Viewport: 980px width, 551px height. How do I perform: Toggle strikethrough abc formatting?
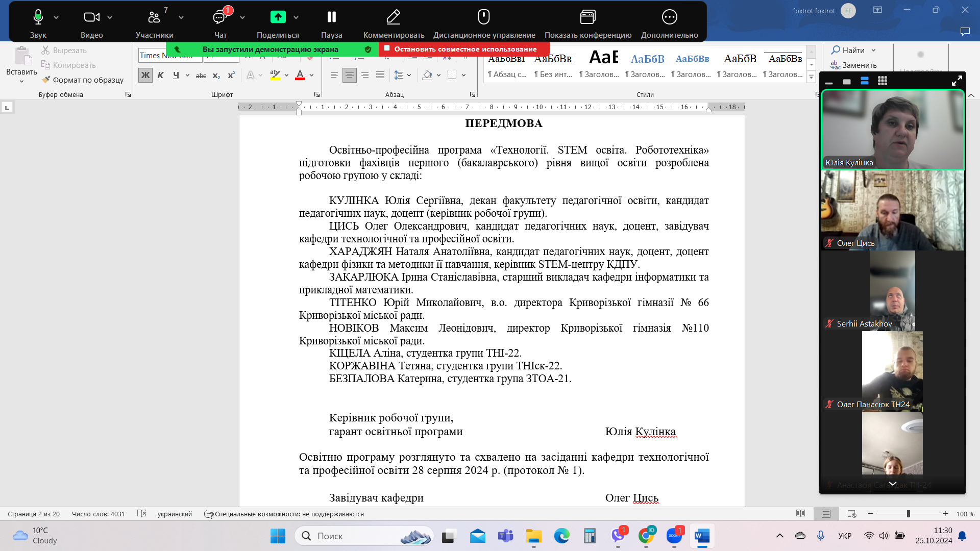201,75
